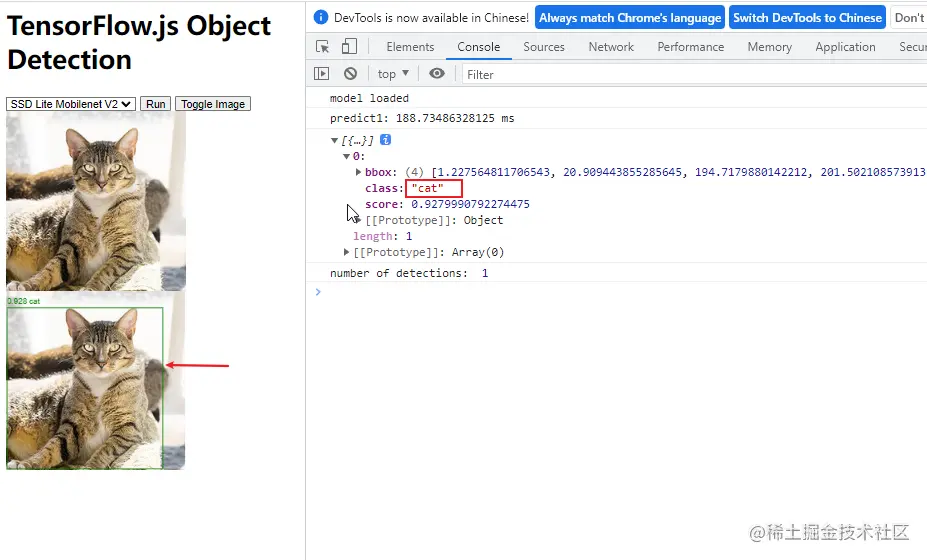Switch to the Application tab

[845, 47]
